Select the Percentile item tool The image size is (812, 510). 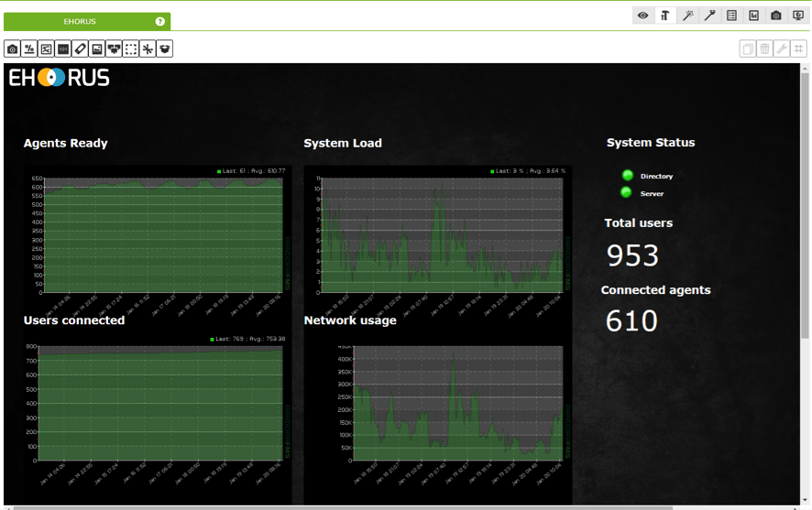tap(29, 49)
